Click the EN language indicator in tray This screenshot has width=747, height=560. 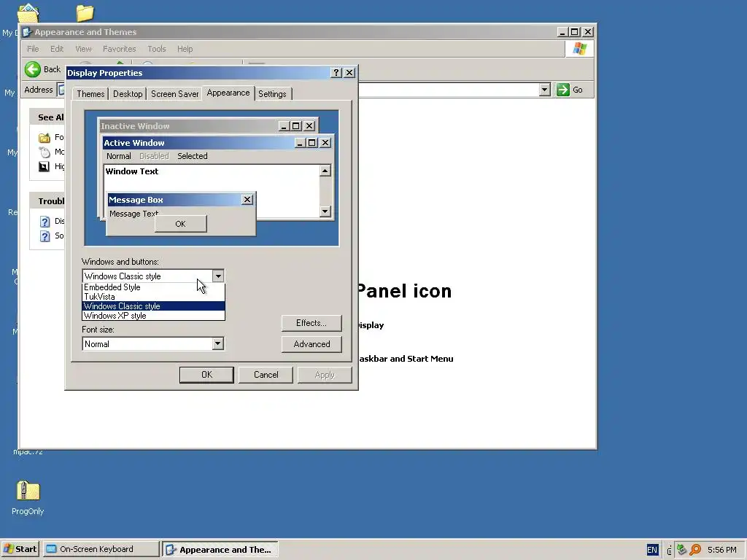click(x=652, y=550)
